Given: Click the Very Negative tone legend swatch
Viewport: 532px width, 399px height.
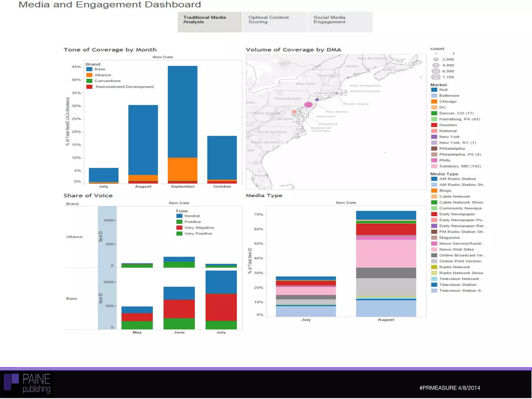Looking at the screenshot, I should tap(179, 228).
